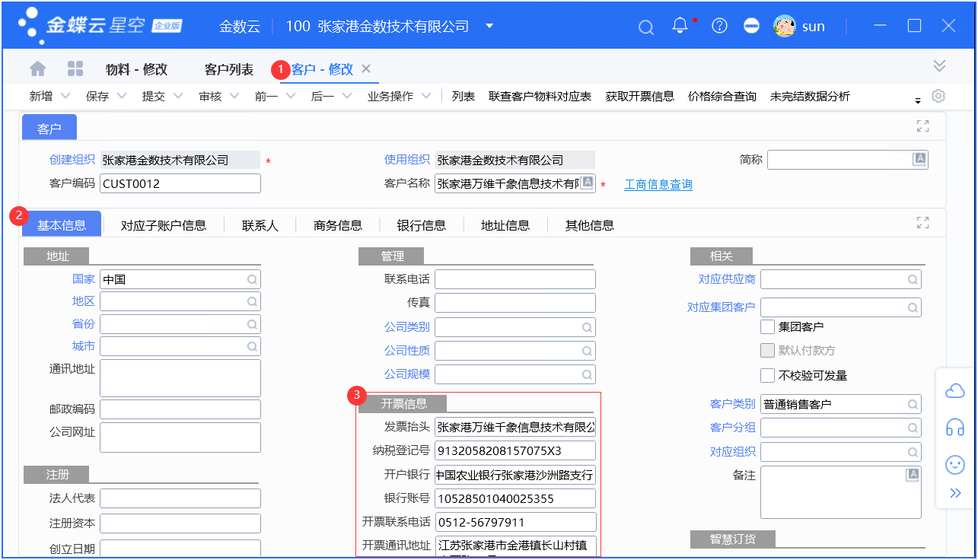Open the 联系人 tab
Image resolution: width=978 pixels, height=560 pixels.
[x=260, y=225]
